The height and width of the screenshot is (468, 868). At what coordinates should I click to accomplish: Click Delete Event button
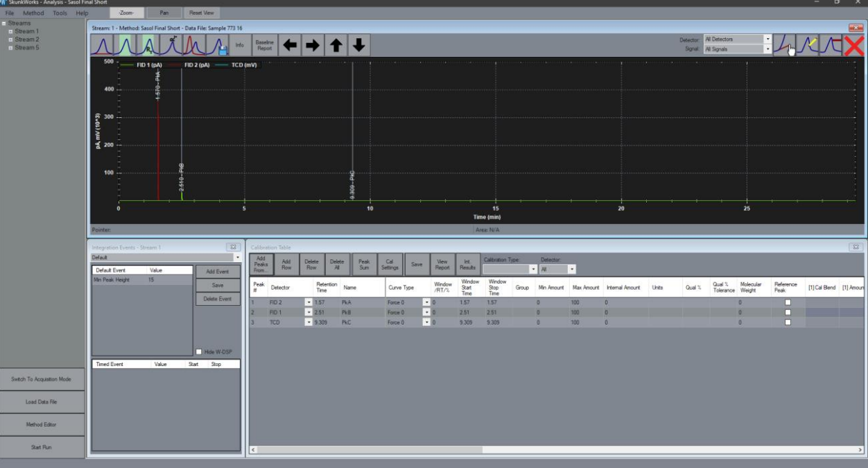(x=218, y=299)
